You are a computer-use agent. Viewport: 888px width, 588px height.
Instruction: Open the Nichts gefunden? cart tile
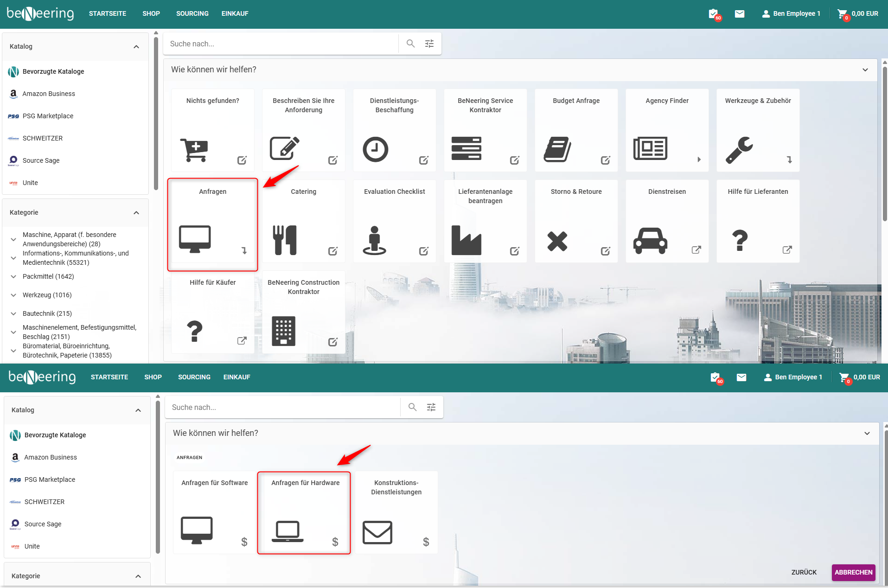coord(212,130)
